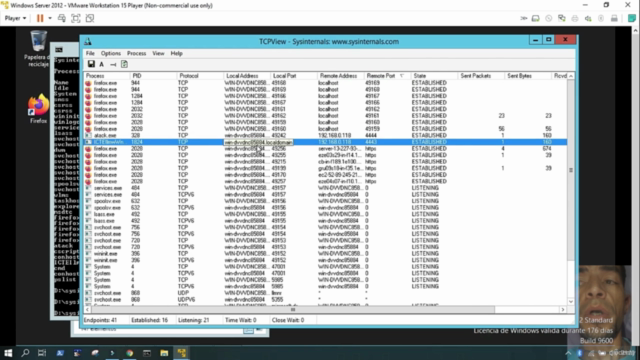Click the Close Wait: 0 status entry
This screenshot has width=640, height=360.
tap(288, 320)
